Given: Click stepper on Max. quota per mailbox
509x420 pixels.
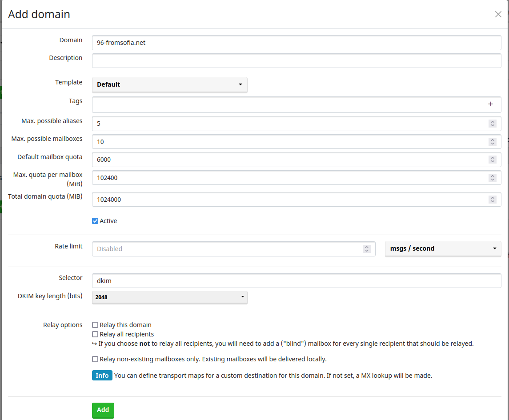Looking at the screenshot, I should 492,178.
